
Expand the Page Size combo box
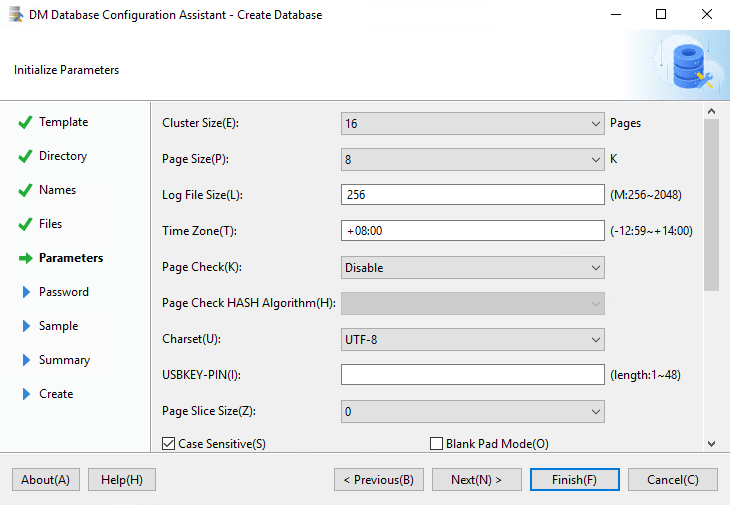point(472,158)
